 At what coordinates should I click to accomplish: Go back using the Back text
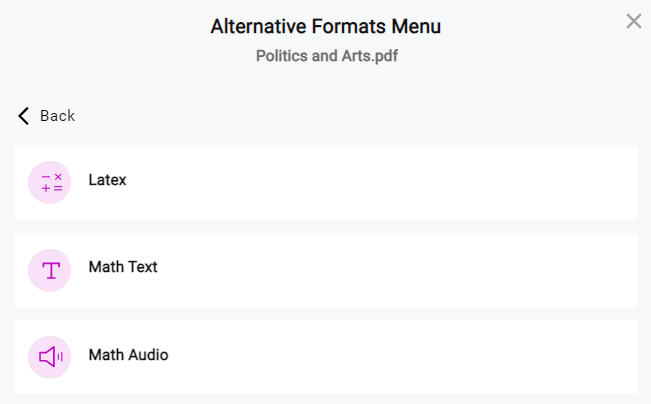[57, 116]
